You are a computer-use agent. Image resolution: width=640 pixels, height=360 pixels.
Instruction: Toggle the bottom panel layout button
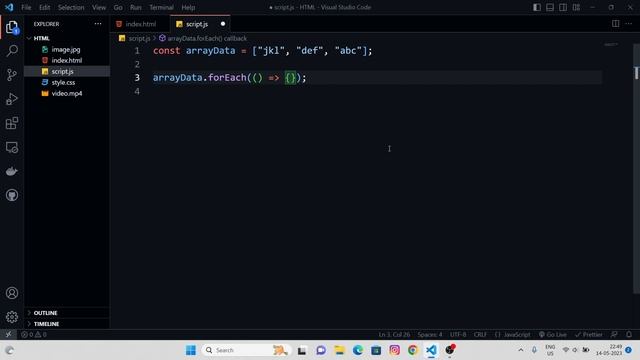point(550,7)
